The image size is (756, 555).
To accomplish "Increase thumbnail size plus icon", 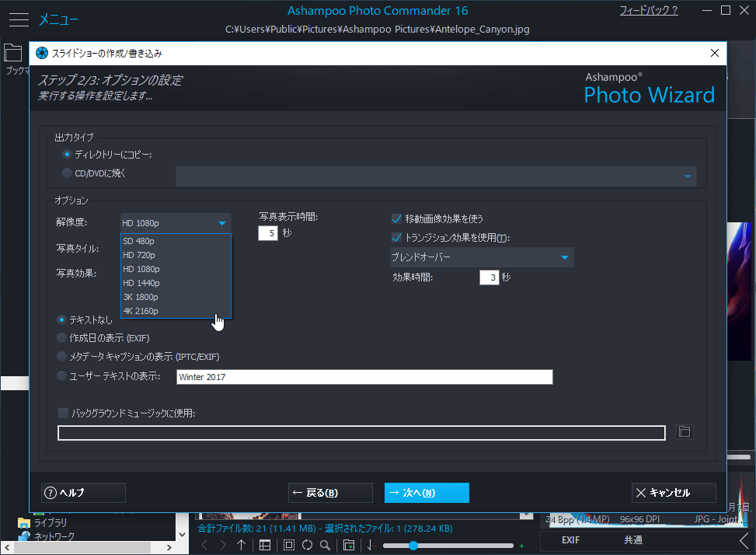I will coord(521,546).
